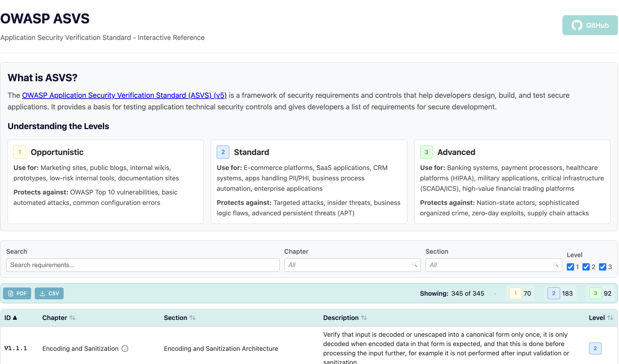This screenshot has height=364, width=619.
Task: Uncheck the Level 2 filter checkbox
Action: (586, 267)
